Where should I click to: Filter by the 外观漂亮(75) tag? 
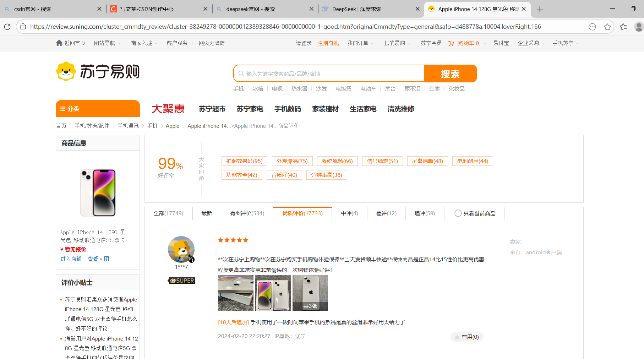[x=292, y=161]
